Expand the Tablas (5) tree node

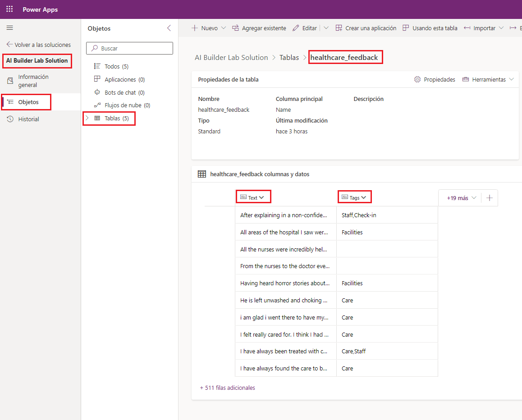point(87,118)
